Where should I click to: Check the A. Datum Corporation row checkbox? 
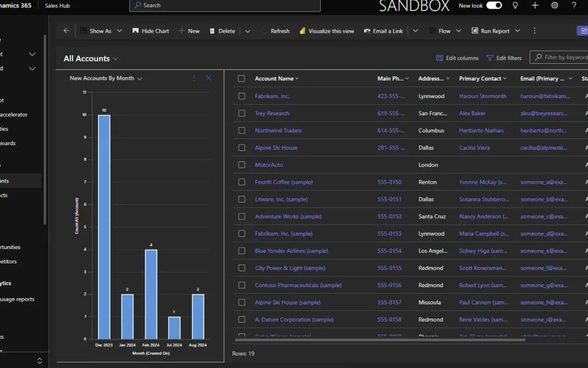coord(242,319)
